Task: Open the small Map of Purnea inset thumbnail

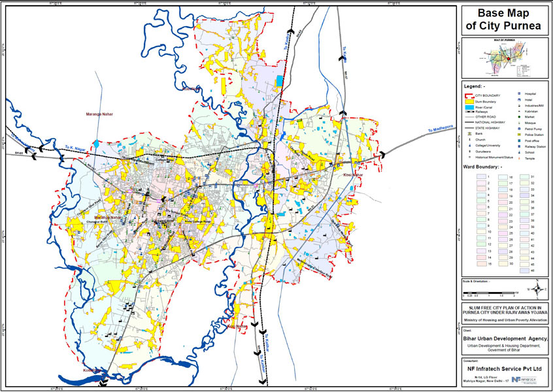Action: tap(505, 58)
